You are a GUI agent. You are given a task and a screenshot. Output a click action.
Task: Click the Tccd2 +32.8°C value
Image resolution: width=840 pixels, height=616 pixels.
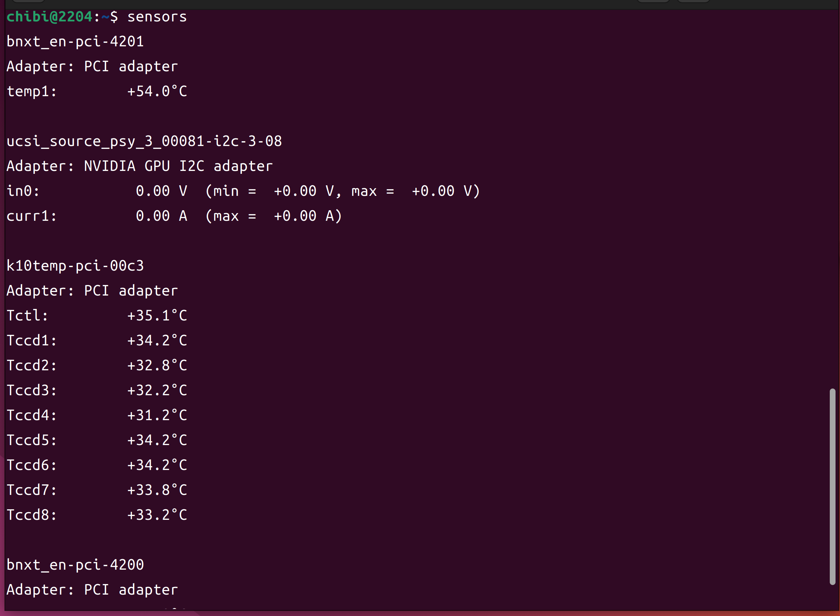[157, 366]
